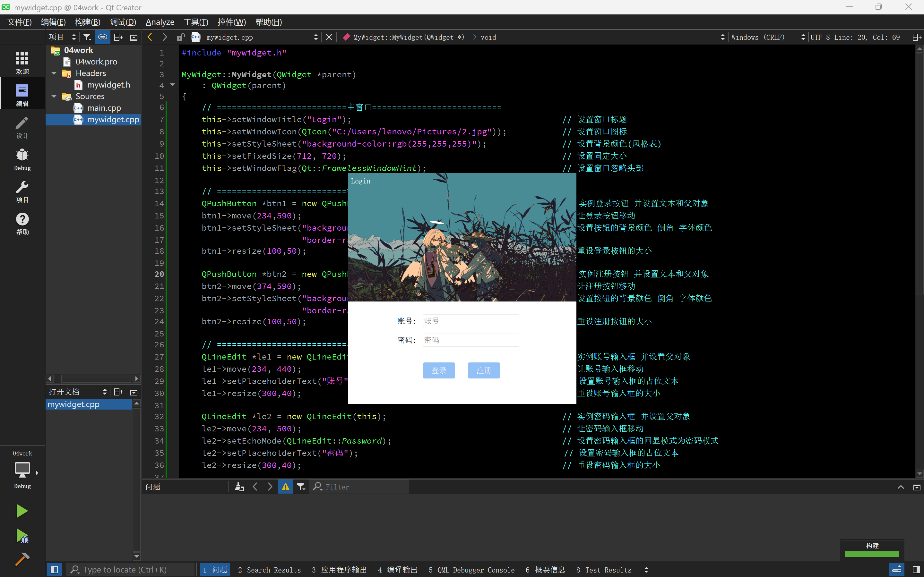Switch to Debug mode in the sidebar

click(22, 159)
